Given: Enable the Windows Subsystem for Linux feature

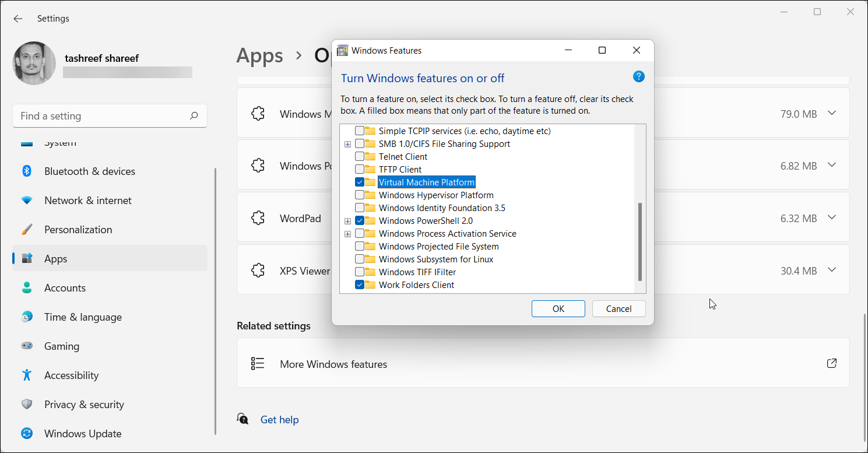Looking at the screenshot, I should click(359, 259).
